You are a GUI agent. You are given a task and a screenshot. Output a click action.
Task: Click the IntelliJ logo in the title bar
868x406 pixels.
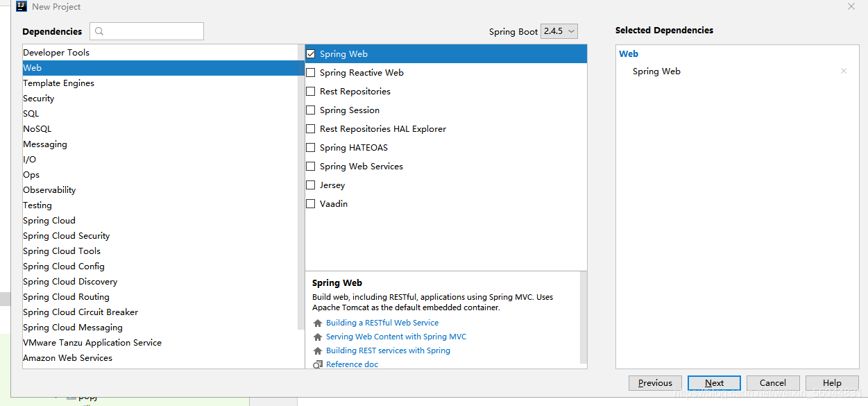[x=22, y=7]
